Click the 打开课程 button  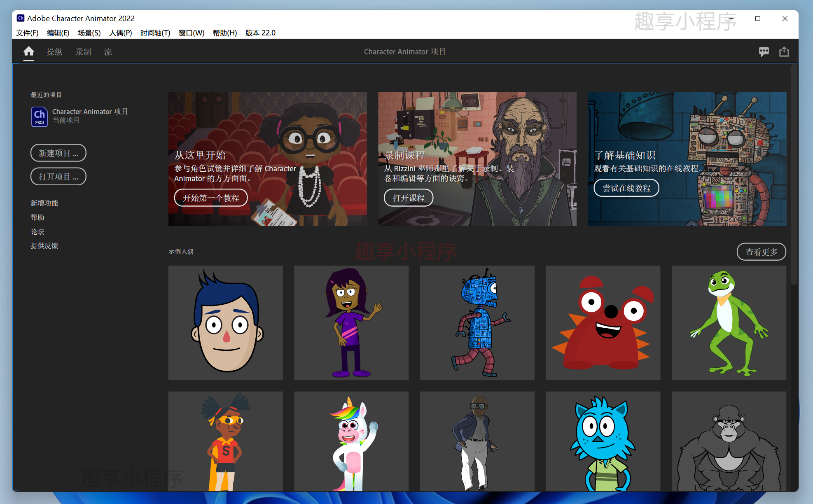click(409, 198)
